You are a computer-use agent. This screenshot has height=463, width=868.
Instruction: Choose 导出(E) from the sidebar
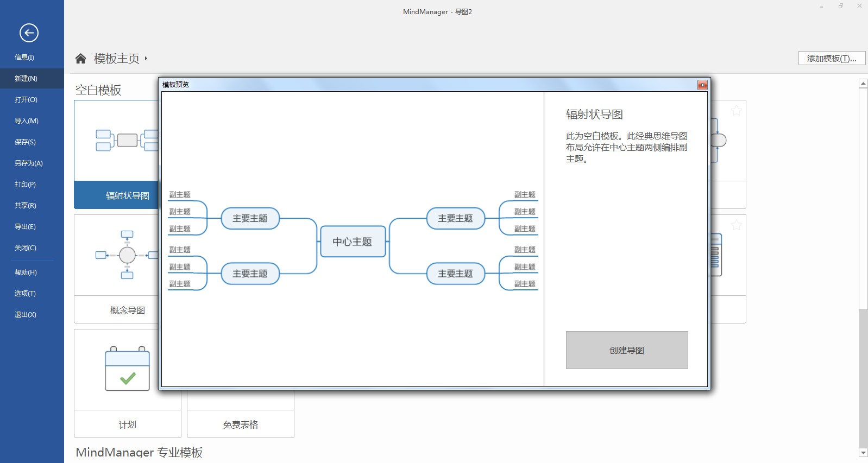click(25, 227)
